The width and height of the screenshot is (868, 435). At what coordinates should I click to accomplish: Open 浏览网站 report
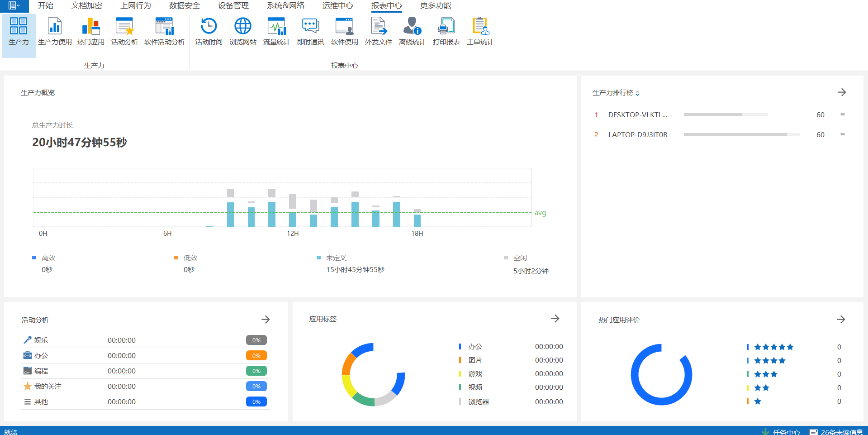click(x=242, y=32)
